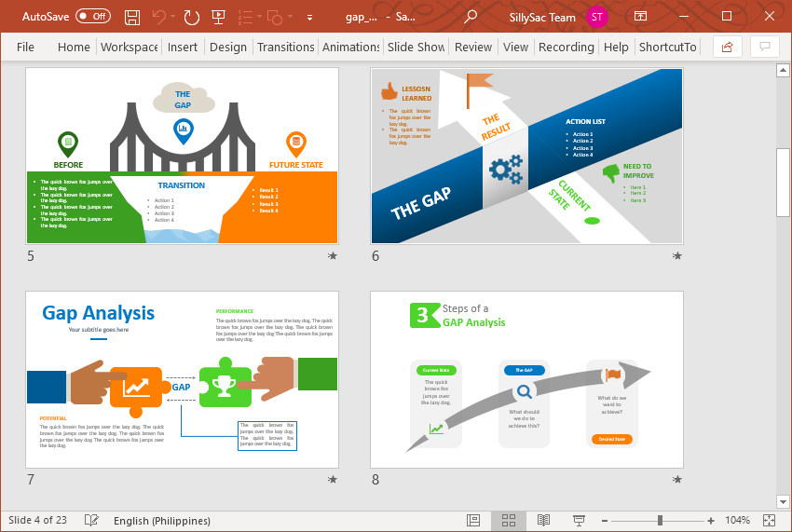Click the 104% zoom level
The height and width of the screenshot is (532, 792).
[737, 520]
